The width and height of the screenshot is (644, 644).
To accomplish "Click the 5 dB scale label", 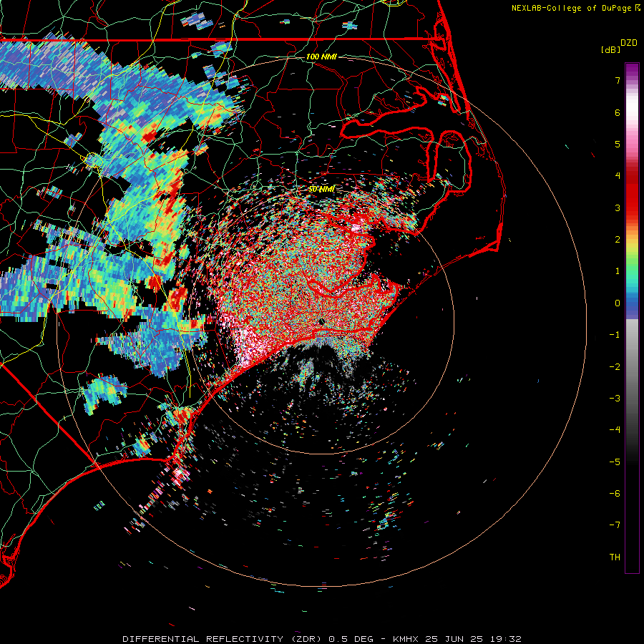I will coord(618,144).
